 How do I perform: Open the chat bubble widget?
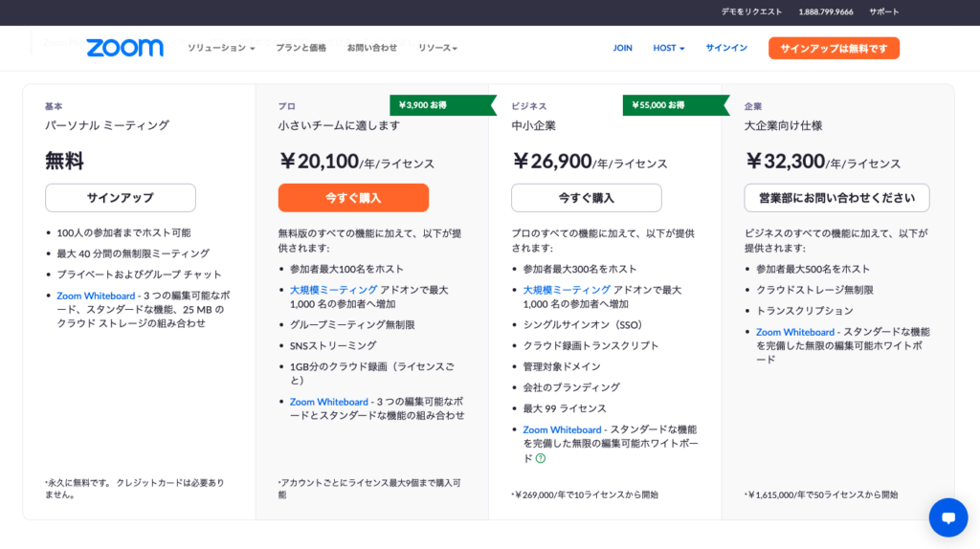[x=947, y=517]
